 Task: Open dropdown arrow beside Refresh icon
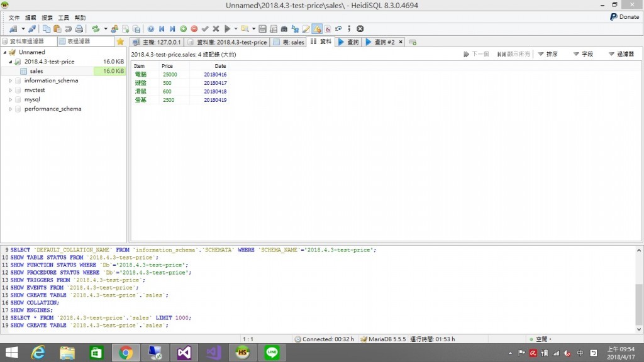coord(106,29)
